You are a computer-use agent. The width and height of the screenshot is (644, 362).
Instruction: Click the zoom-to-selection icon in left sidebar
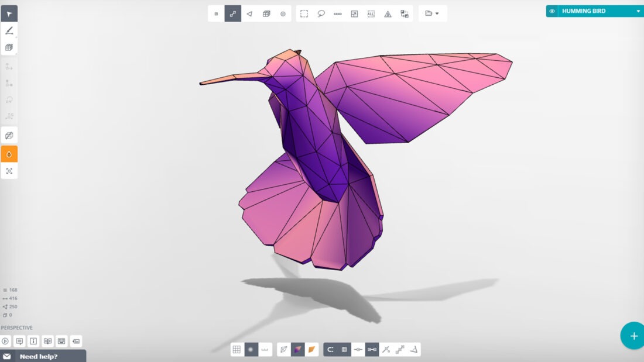click(x=9, y=171)
